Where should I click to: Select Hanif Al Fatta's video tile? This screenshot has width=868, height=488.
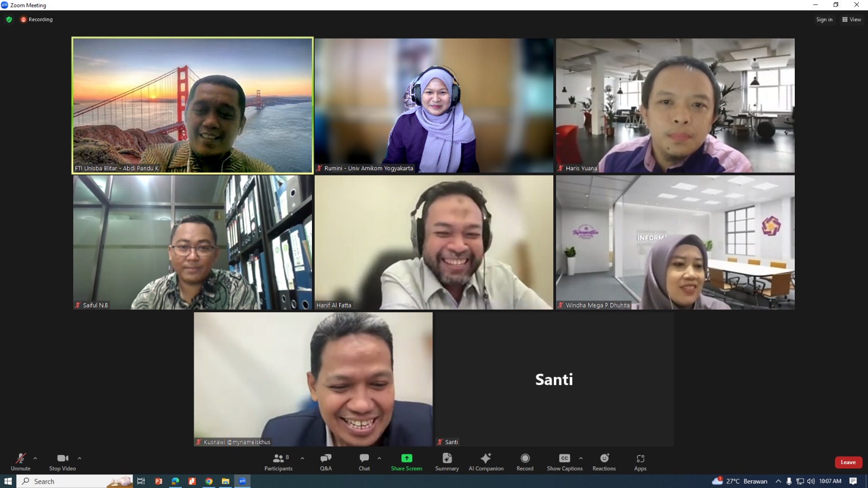point(434,242)
